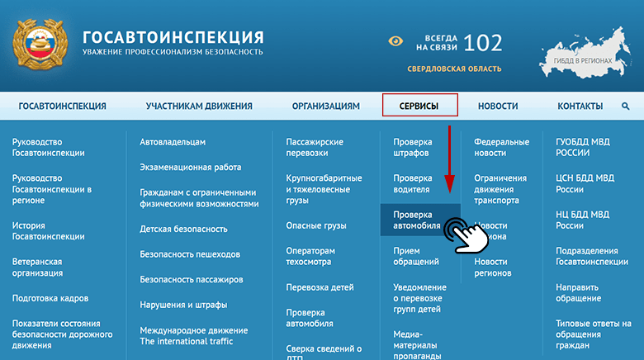Toggle the visually impaired eye icon

point(395,41)
